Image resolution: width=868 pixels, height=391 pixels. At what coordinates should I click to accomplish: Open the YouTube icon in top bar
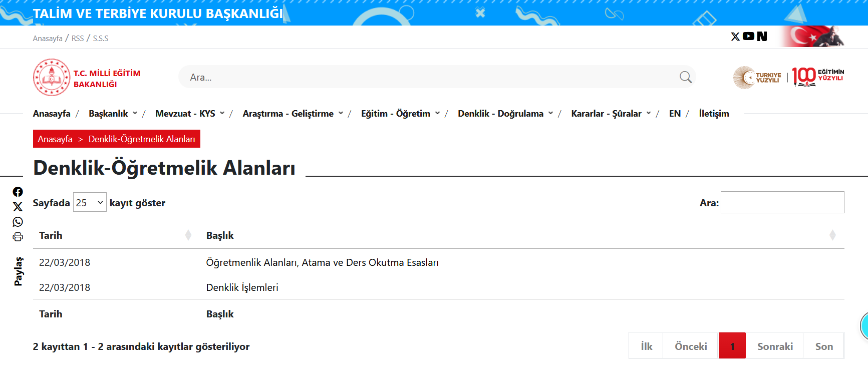748,36
